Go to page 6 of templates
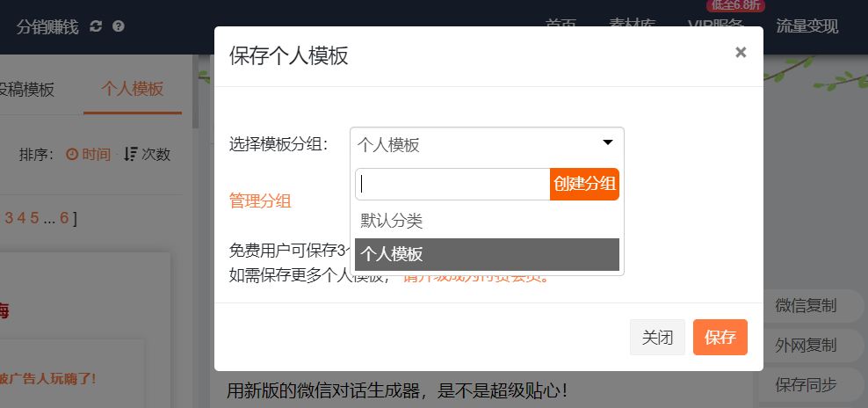The width and height of the screenshot is (868, 408). (64, 218)
